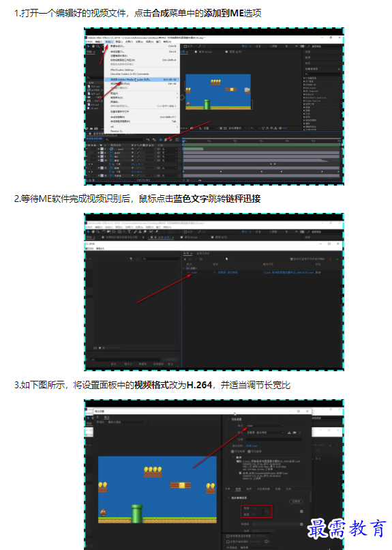Toggle the export audio checkbox
392x550 pixels.
pyautogui.click(x=249, y=452)
